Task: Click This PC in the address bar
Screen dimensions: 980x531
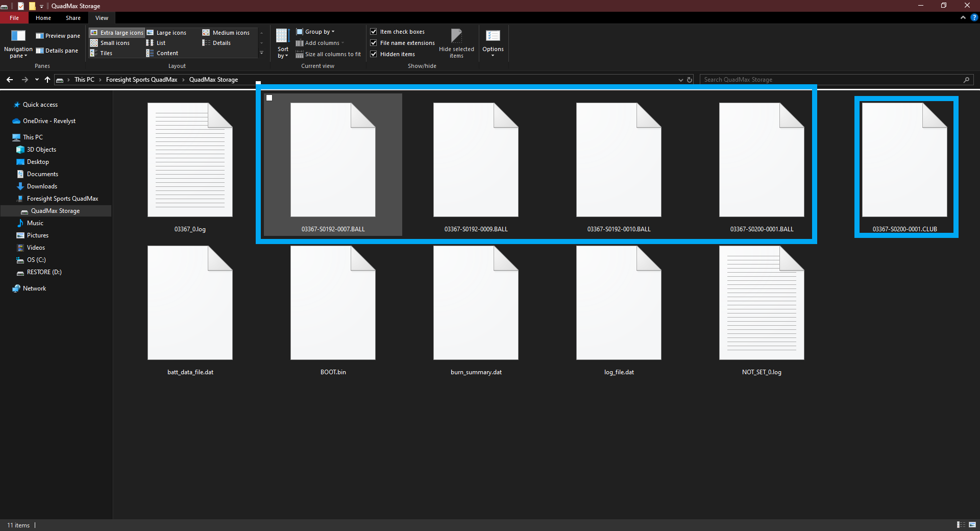Action: click(x=84, y=80)
